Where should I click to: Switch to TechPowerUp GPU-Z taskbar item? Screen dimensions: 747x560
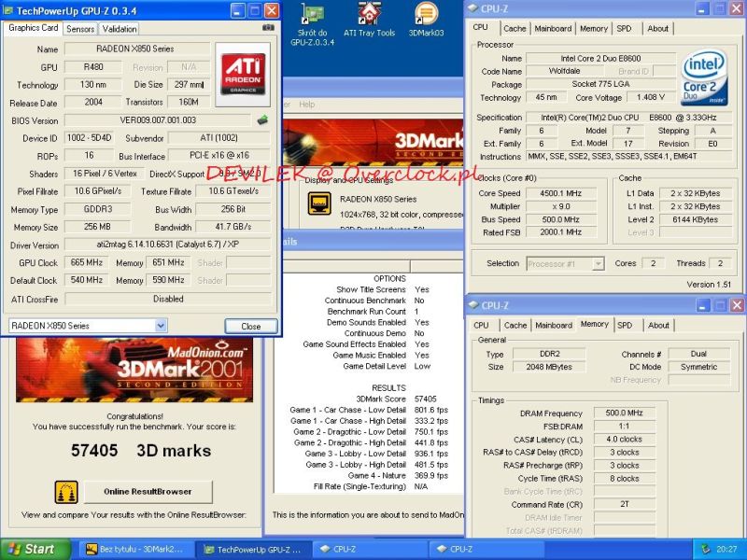(252, 549)
